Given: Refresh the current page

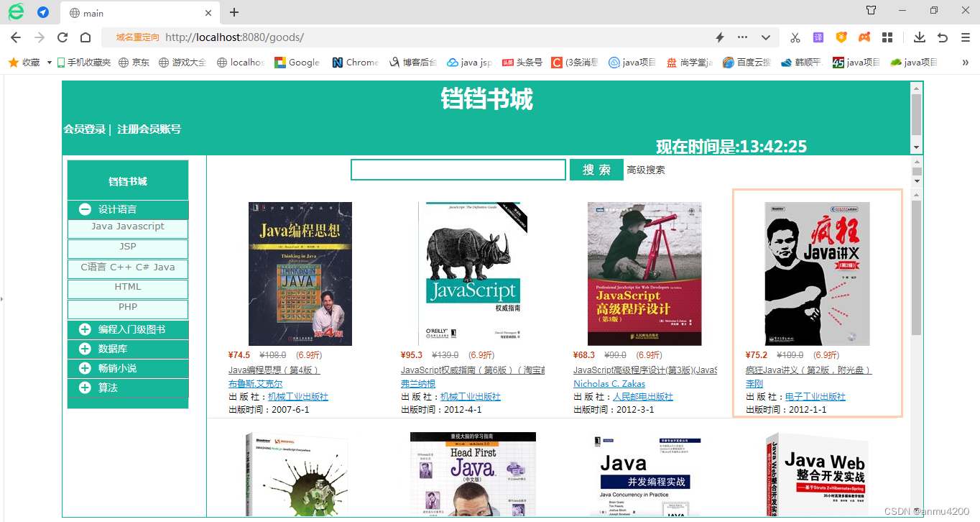Looking at the screenshot, I should tap(63, 37).
